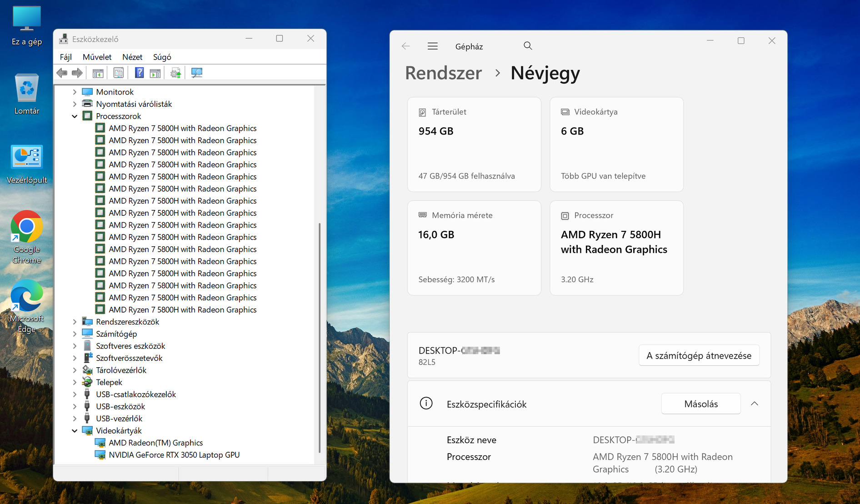Open the Memória mérete card
Image resolution: width=860 pixels, height=504 pixels.
474,248
